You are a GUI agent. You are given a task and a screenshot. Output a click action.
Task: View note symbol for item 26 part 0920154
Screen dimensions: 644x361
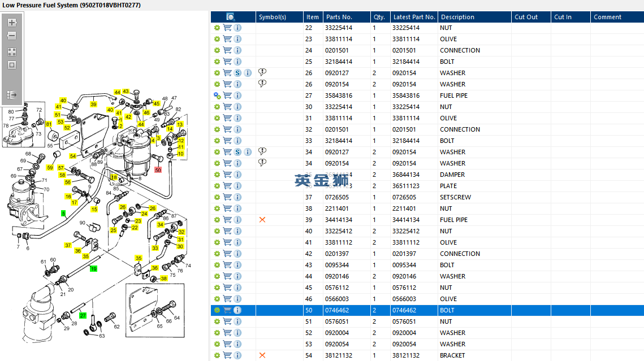point(262,84)
